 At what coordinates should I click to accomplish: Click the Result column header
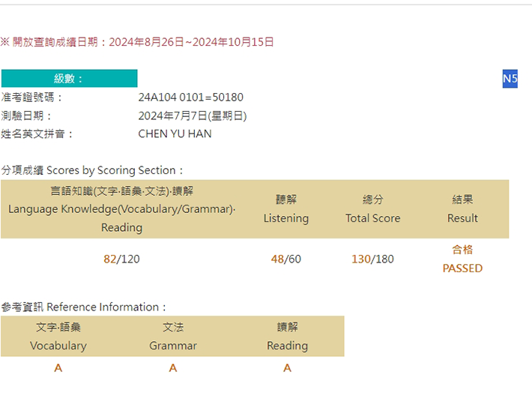(x=462, y=208)
